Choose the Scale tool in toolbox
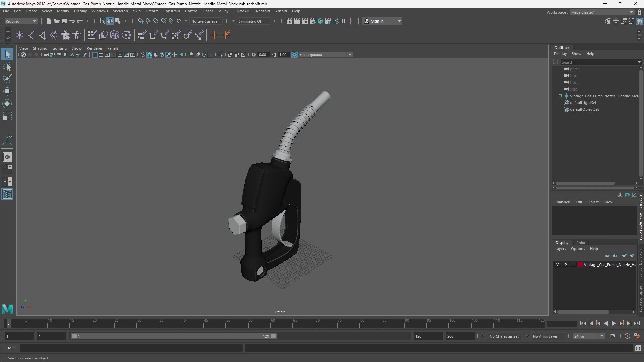This screenshot has width=644, height=362. [7, 116]
